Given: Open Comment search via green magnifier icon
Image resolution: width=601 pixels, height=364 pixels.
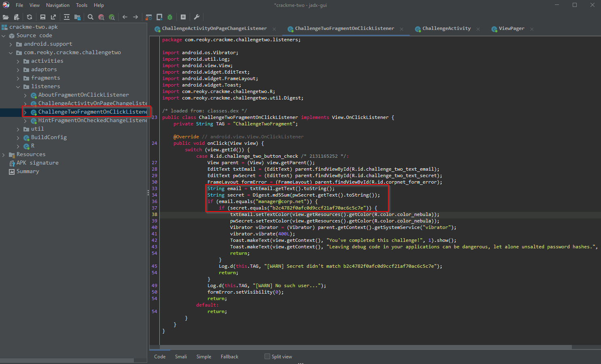Looking at the screenshot, I should click(x=112, y=17).
